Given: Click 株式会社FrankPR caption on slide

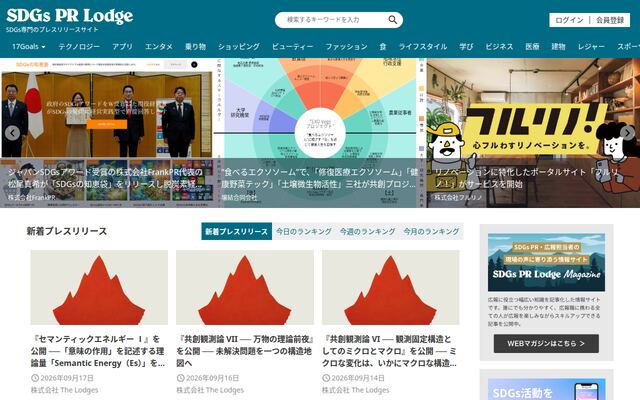Looking at the screenshot, I should point(31,198).
